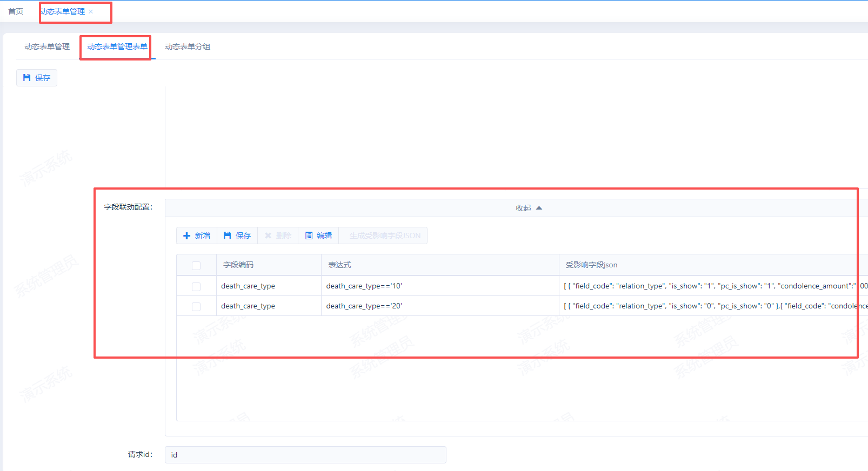
Task: Click the top Save disk icon
Action: (x=26, y=78)
